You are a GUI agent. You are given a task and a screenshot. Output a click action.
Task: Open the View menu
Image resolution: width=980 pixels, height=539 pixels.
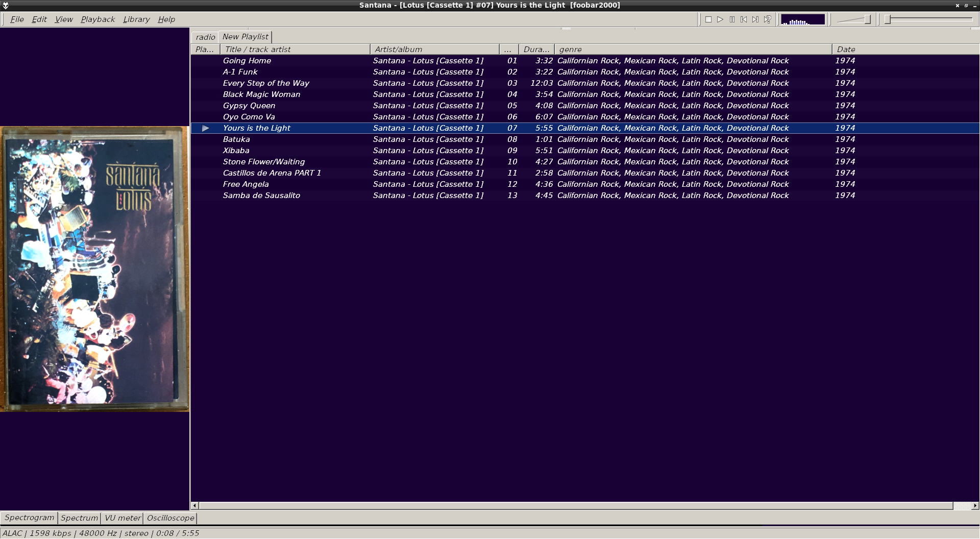tap(64, 19)
